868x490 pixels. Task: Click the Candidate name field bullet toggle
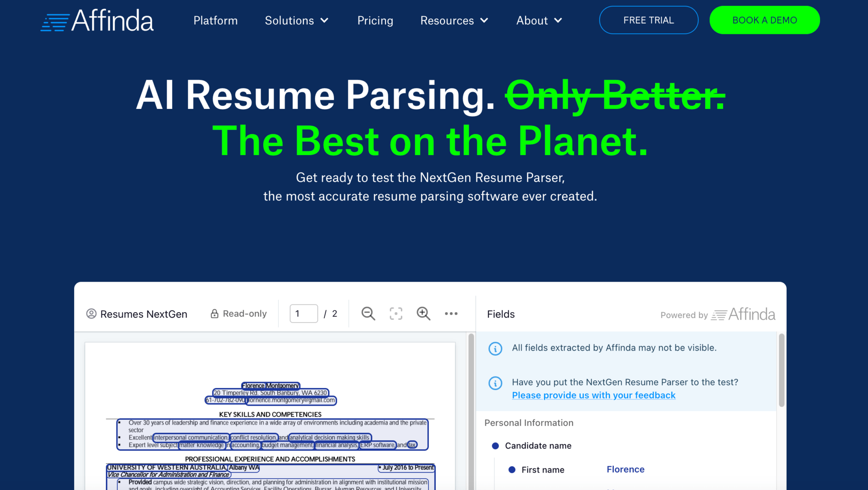[x=495, y=445]
